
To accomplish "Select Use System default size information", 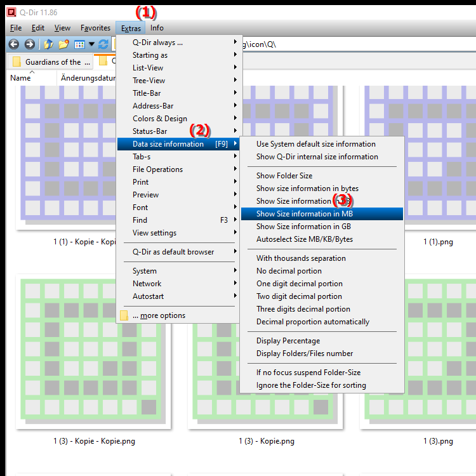I will click(x=322, y=144).
